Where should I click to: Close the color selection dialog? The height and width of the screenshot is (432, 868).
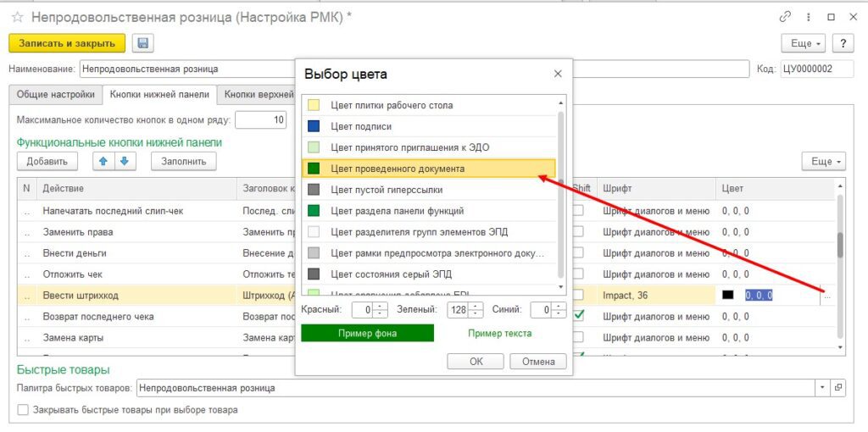557,74
